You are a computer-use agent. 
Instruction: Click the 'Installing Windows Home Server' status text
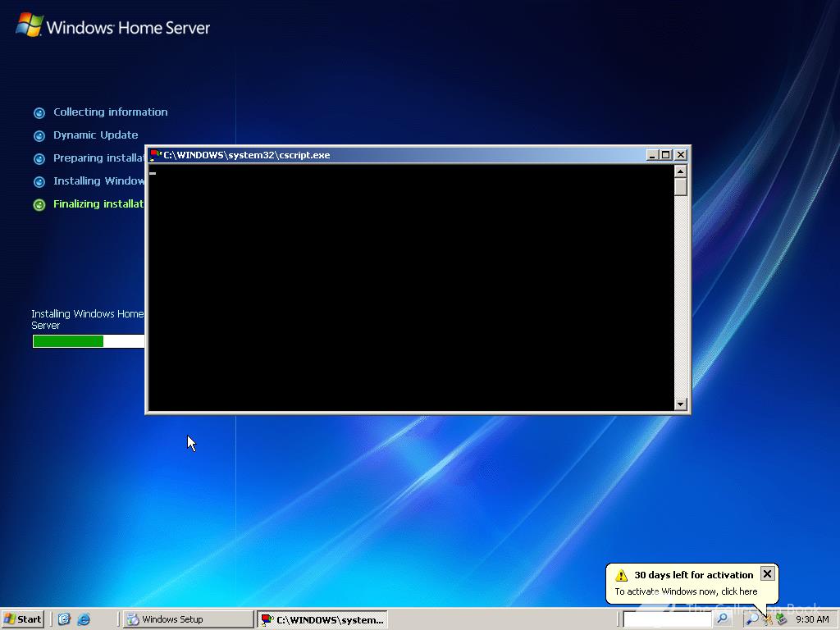[87, 319]
